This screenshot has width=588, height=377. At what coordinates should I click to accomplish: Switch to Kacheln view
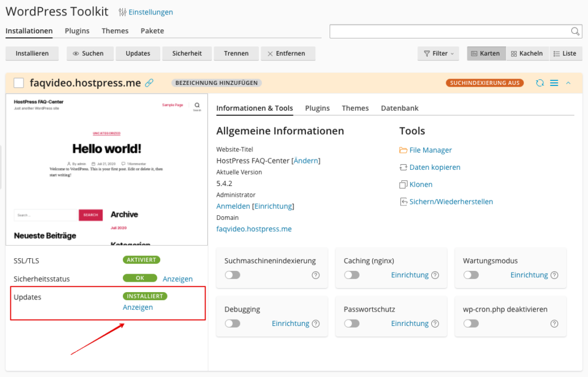click(x=527, y=53)
